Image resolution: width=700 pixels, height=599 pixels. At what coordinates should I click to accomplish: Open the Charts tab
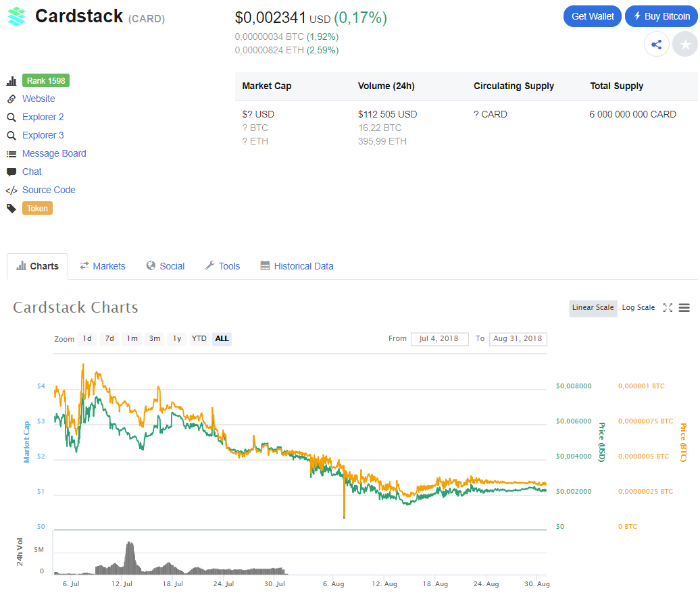[38, 267]
